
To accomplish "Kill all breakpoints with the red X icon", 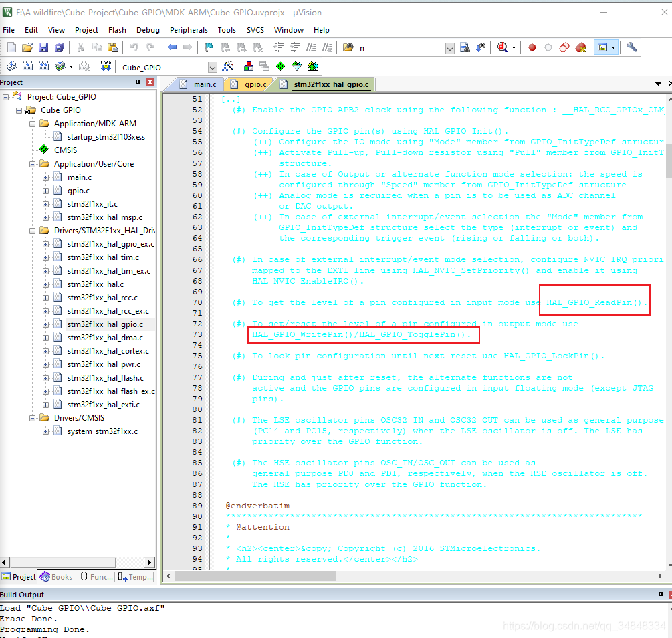I will (x=580, y=47).
